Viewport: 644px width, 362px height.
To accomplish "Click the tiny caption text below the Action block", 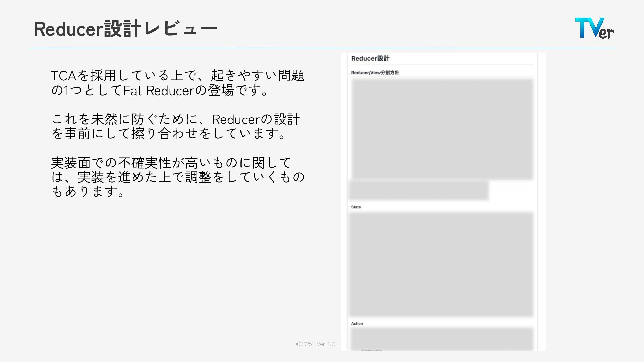I will click(371, 350).
